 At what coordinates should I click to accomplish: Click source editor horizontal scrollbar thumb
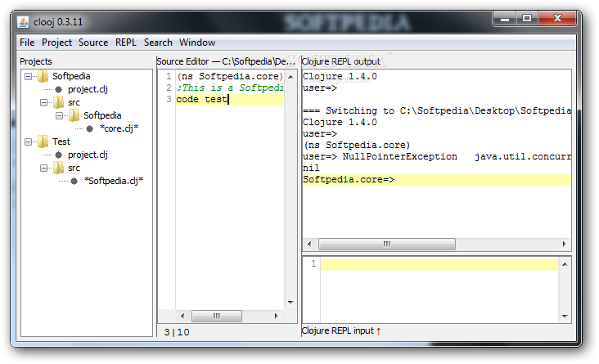217,316
